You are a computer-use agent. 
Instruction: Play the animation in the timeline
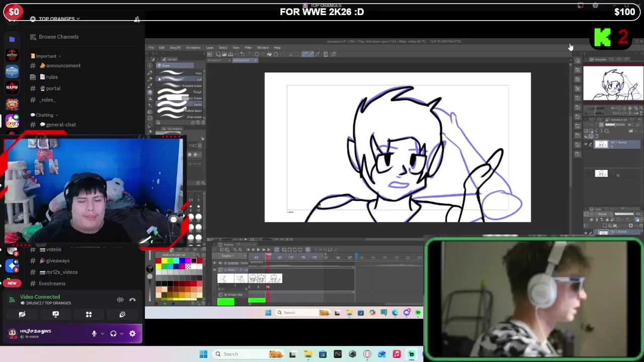(258, 249)
